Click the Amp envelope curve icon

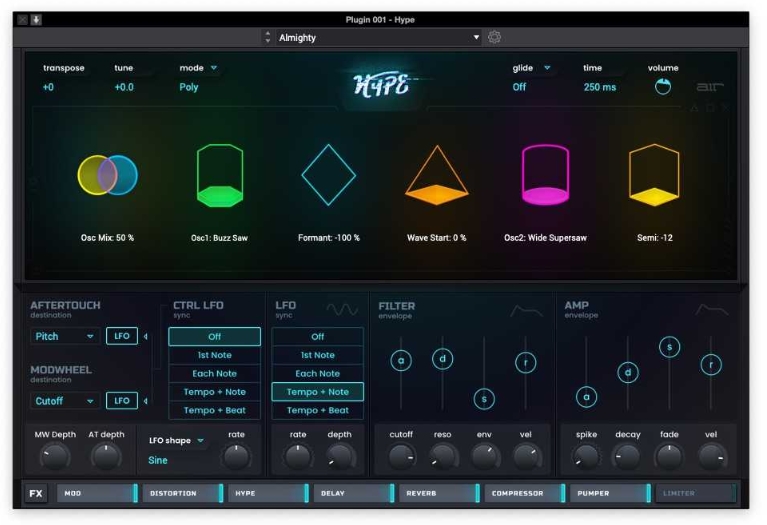pos(712,309)
